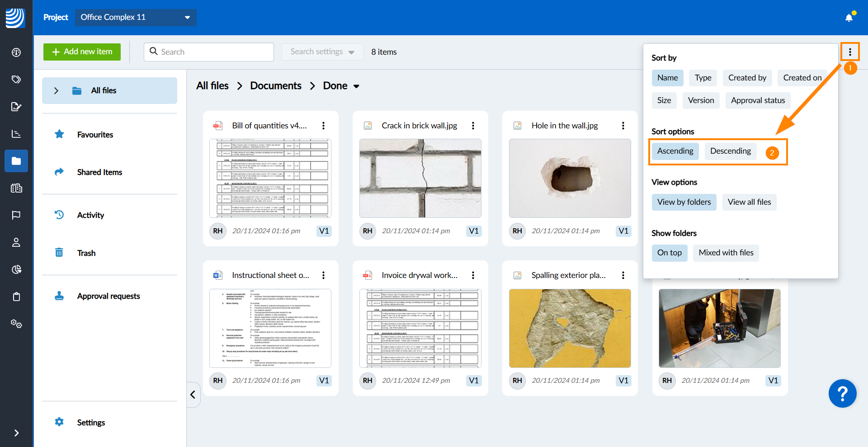Switch view to View all files
The image size is (868, 447).
pos(749,202)
